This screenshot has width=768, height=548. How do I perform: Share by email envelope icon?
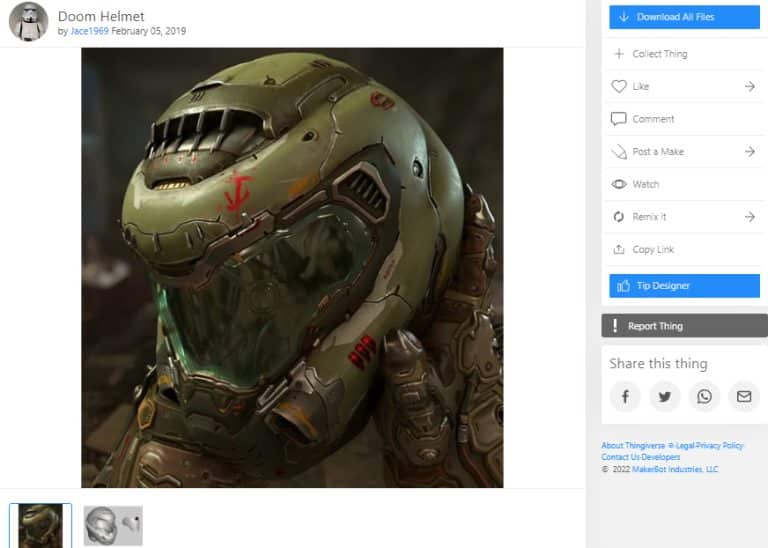744,396
